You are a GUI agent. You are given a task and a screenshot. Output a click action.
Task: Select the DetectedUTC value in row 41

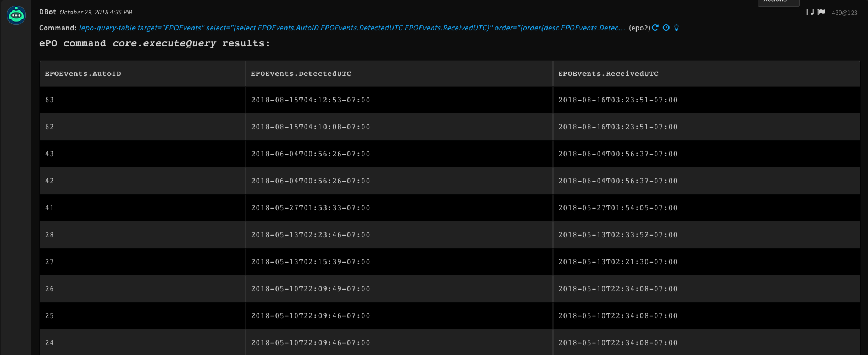pyautogui.click(x=311, y=207)
